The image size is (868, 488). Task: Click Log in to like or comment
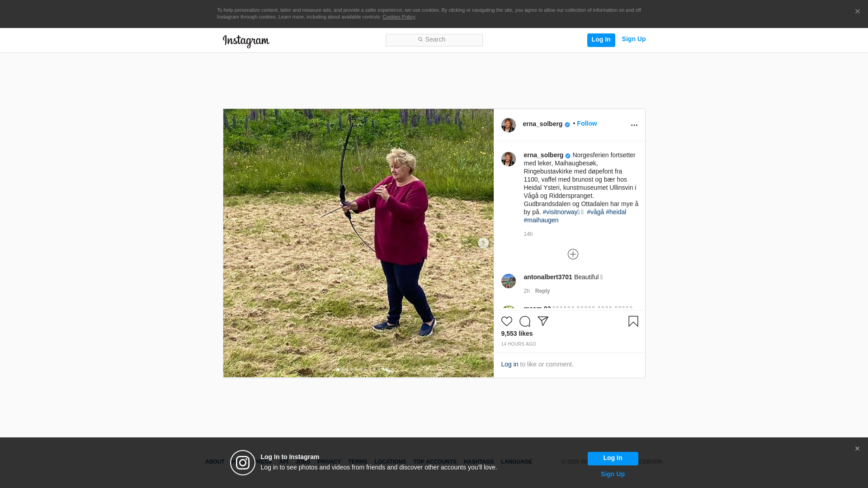[509, 364]
